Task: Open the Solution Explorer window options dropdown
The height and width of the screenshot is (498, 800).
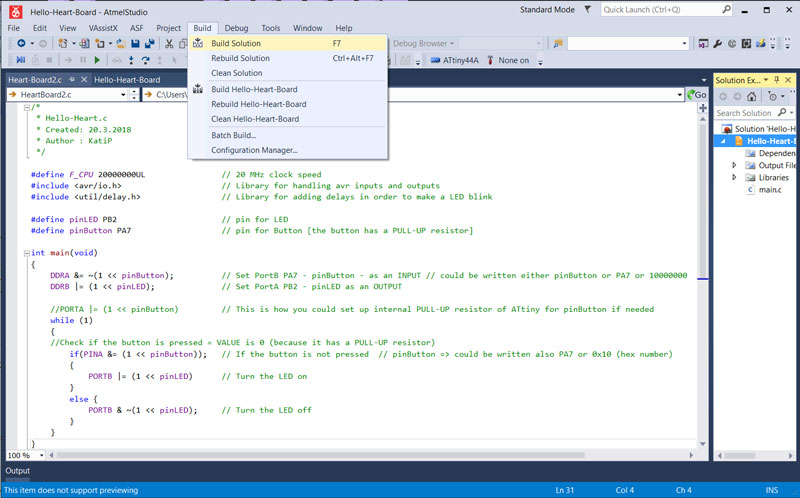Action: 766,80
